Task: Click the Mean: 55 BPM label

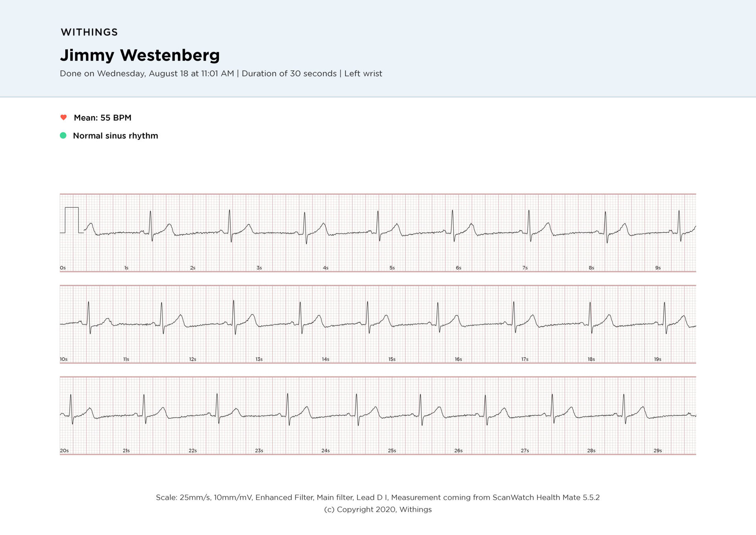Action: tap(102, 118)
